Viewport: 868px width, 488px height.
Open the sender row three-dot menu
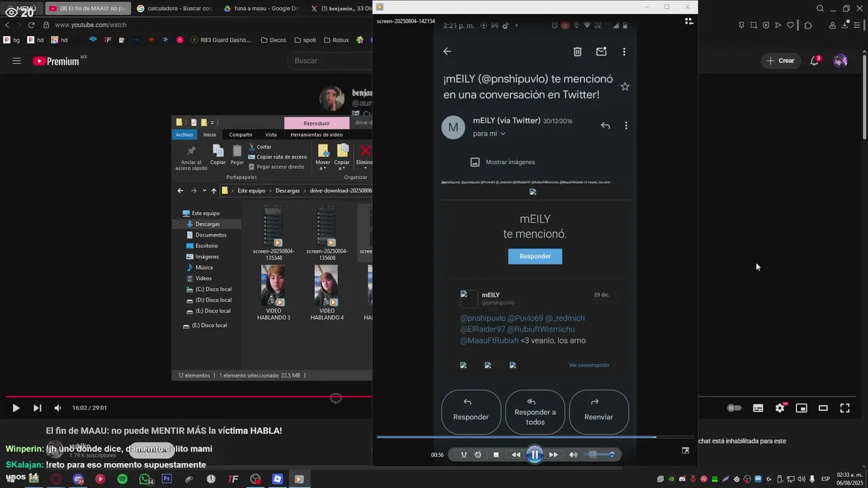626,125
